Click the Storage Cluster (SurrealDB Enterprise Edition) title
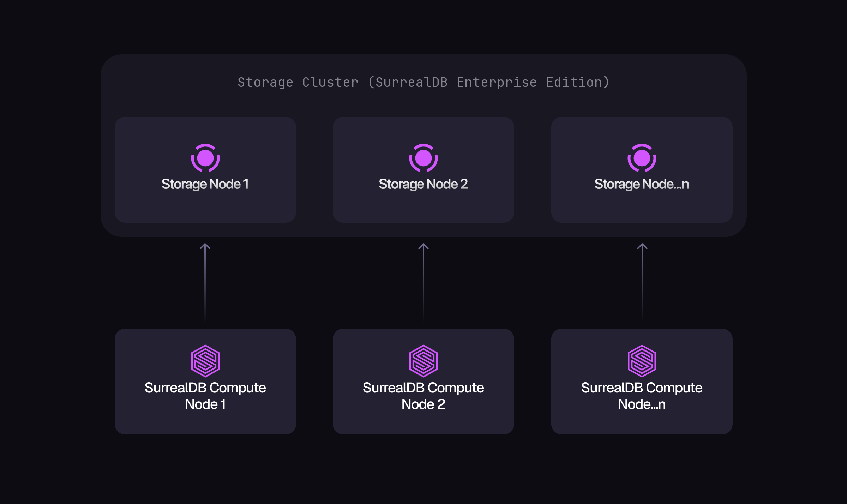Viewport: 847px width, 504px height. click(x=423, y=82)
